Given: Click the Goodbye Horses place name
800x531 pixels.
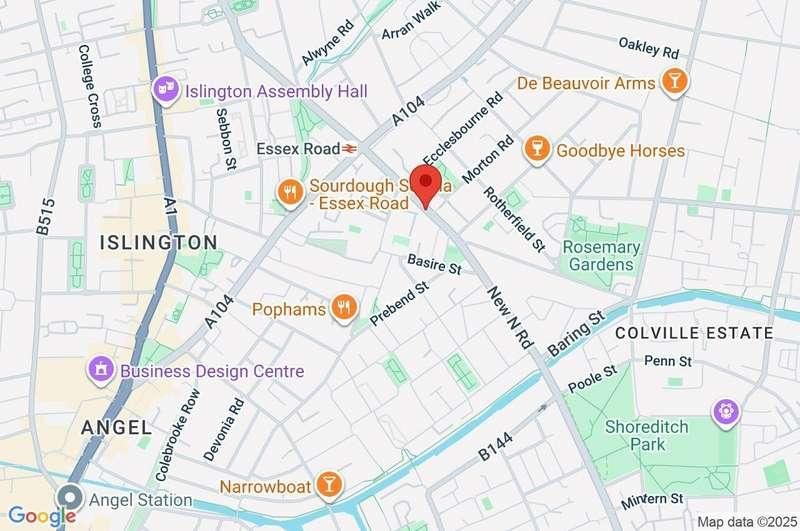Looking at the screenshot, I should pos(620,151).
